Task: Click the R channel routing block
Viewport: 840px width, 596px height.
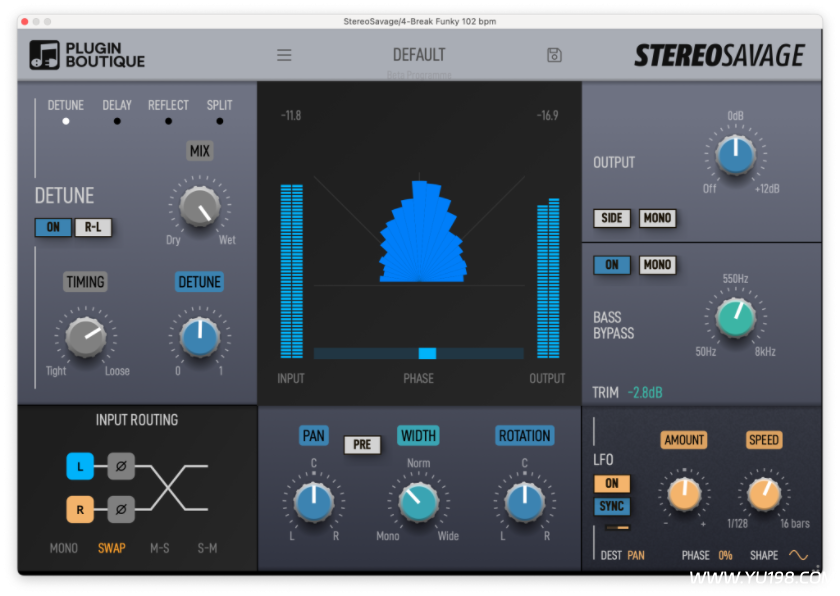Action: point(80,510)
